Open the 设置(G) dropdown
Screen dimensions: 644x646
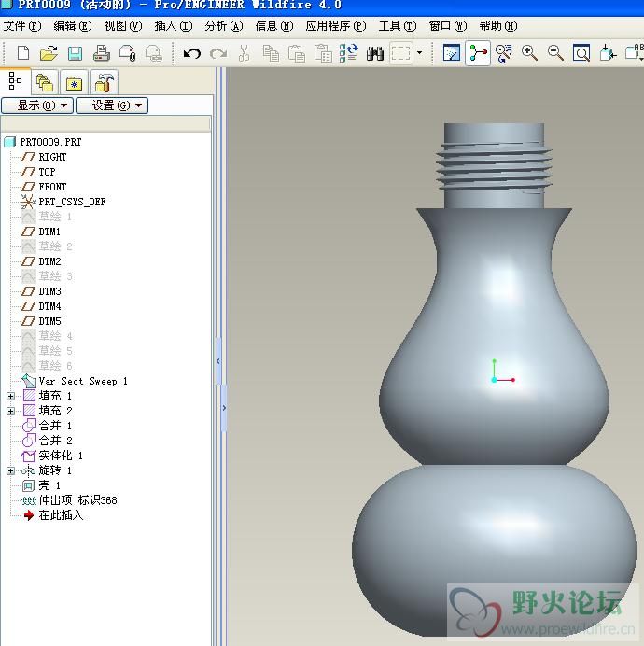click(112, 105)
